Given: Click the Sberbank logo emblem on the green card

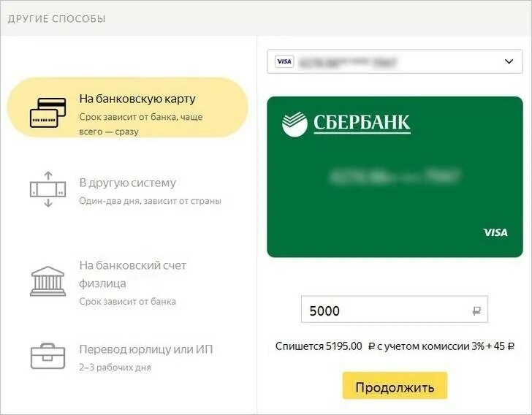Looking at the screenshot, I should (x=294, y=124).
